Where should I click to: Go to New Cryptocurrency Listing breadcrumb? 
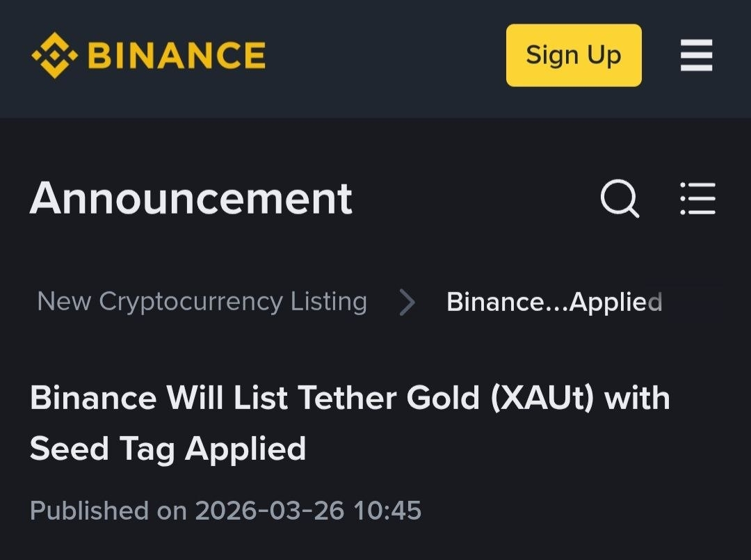click(202, 302)
